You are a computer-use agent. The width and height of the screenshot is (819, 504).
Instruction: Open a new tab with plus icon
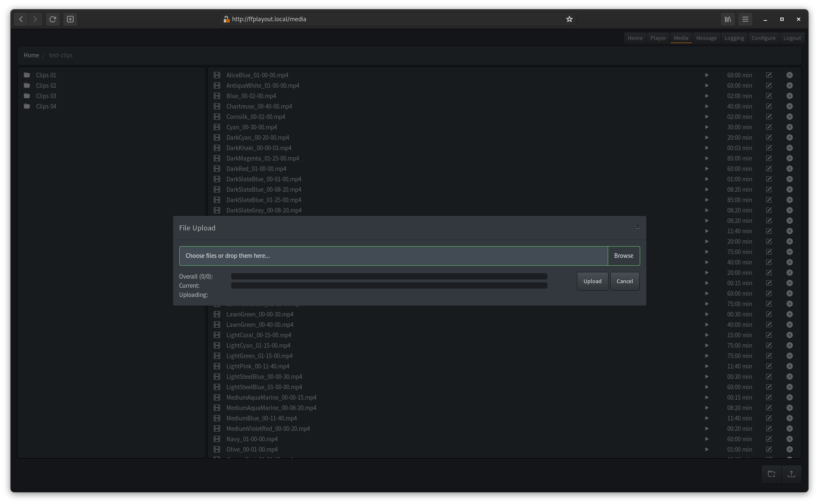pos(70,19)
